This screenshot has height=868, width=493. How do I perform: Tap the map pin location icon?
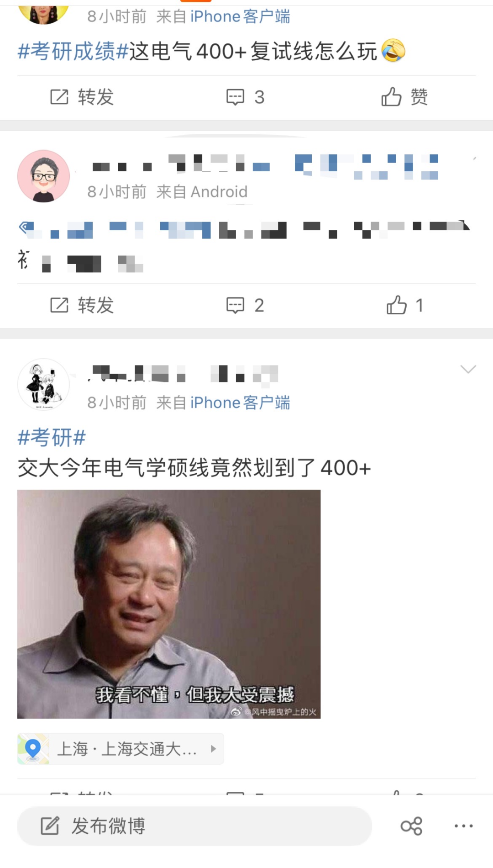pyautogui.click(x=33, y=749)
